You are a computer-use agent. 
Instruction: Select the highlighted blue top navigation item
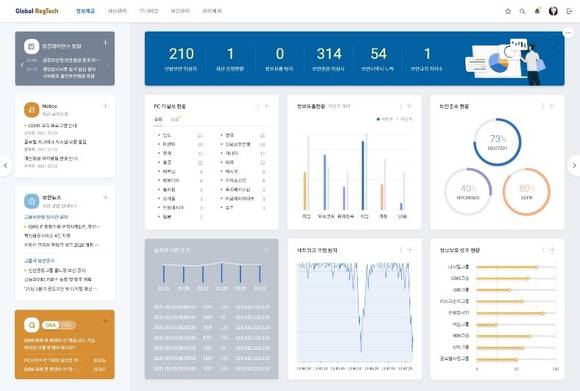85,11
